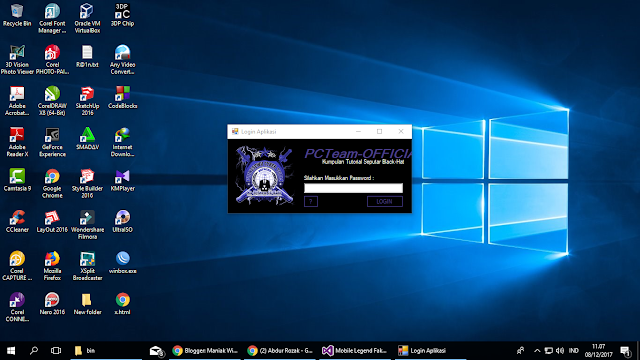Click Login Aplikasi taskbar item
This screenshot has height=360, width=640.
coord(430,351)
